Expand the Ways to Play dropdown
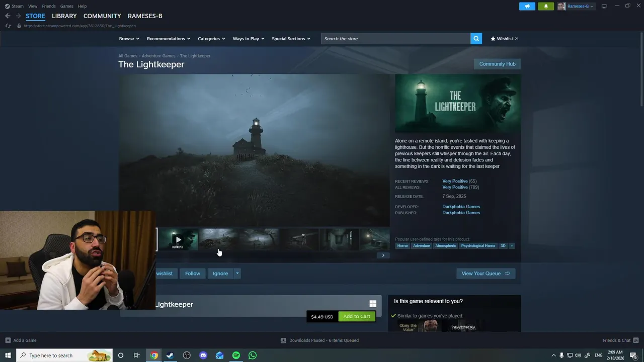The width and height of the screenshot is (644, 362). (x=249, y=39)
